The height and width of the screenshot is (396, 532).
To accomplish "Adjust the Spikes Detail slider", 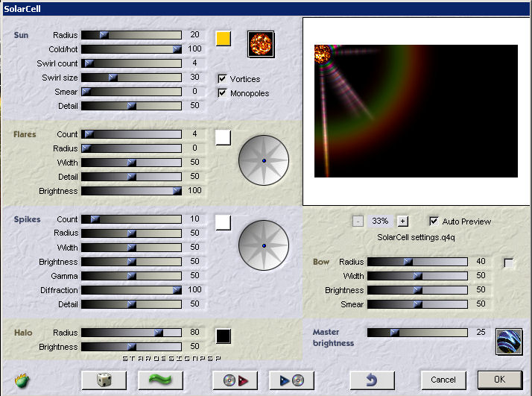I will 131,304.
